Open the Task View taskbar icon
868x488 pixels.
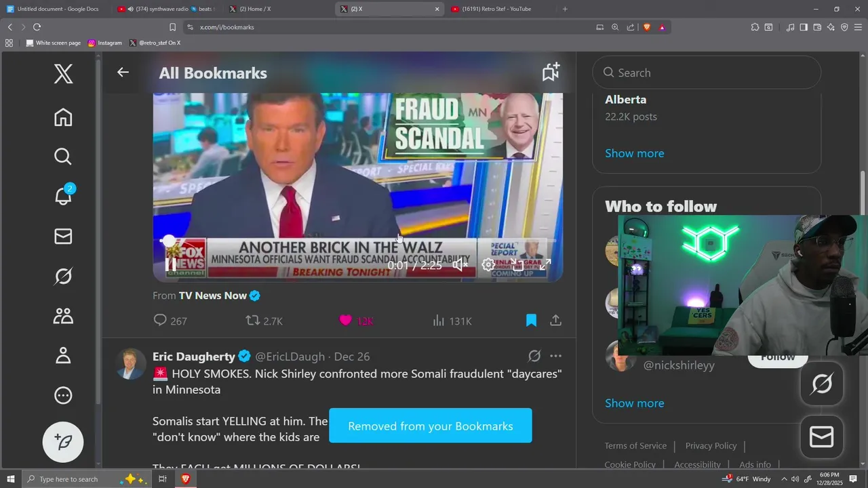click(x=163, y=479)
